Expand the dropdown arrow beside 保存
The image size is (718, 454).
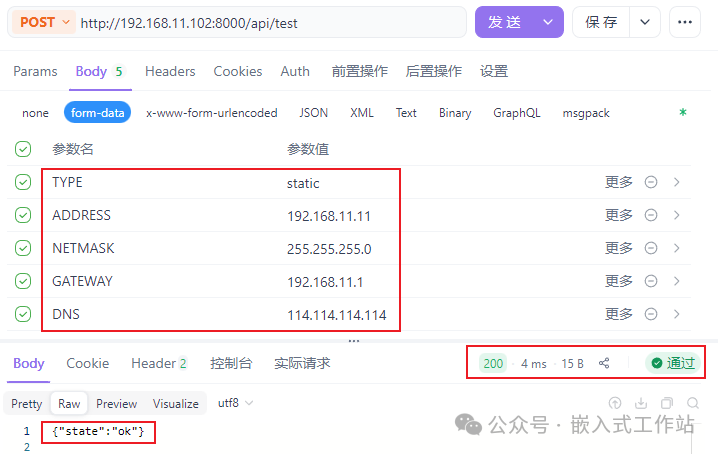[645, 22]
